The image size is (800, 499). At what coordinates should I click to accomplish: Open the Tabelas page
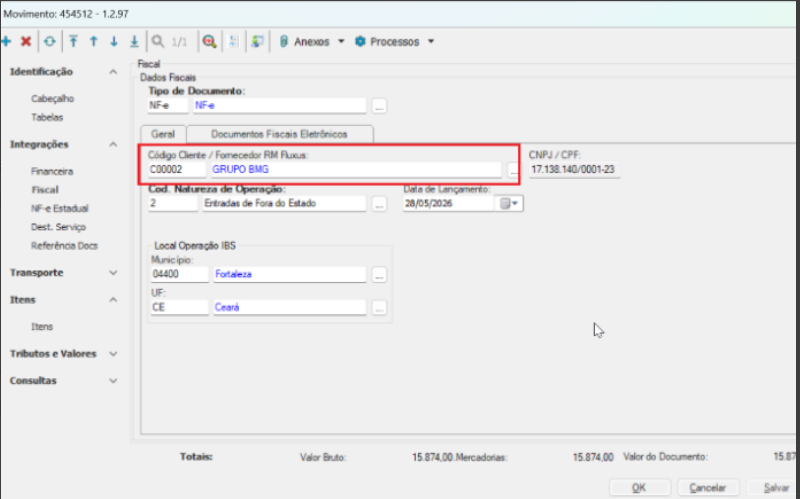coord(47,117)
